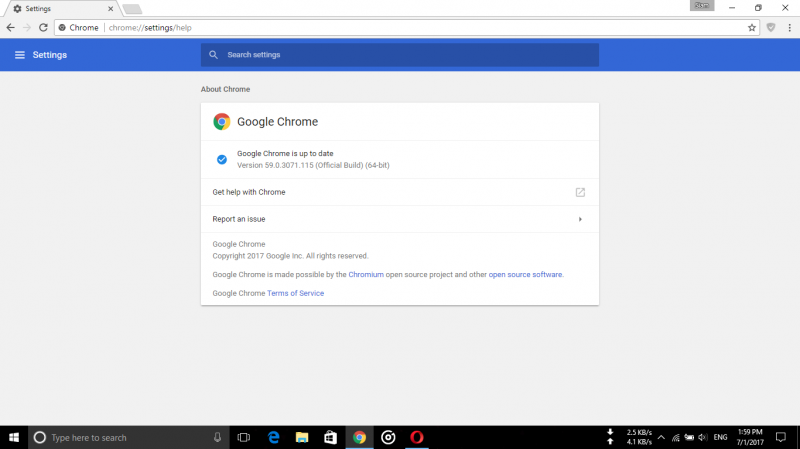
Task: Click the circular target app taskbar icon
Action: (388, 437)
